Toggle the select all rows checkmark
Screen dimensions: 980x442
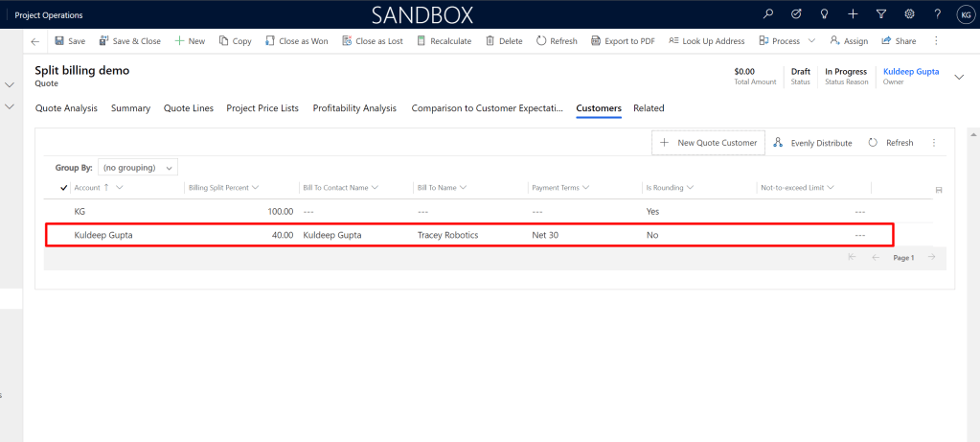click(x=64, y=188)
